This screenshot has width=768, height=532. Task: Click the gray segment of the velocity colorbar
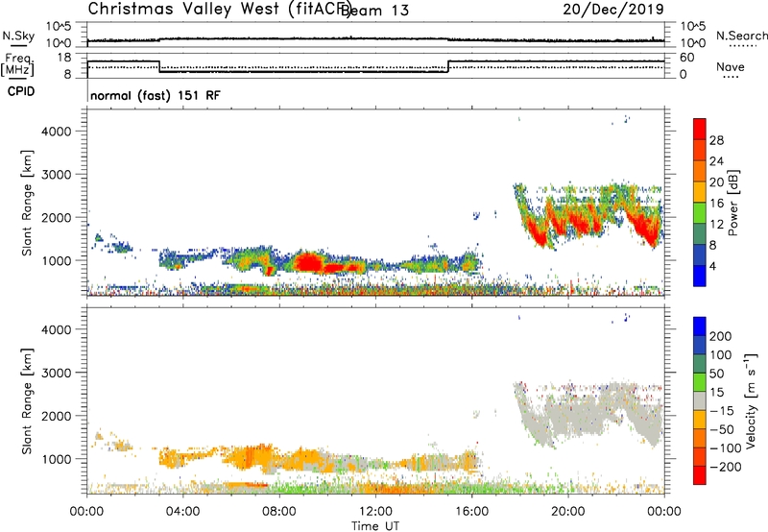pos(700,400)
